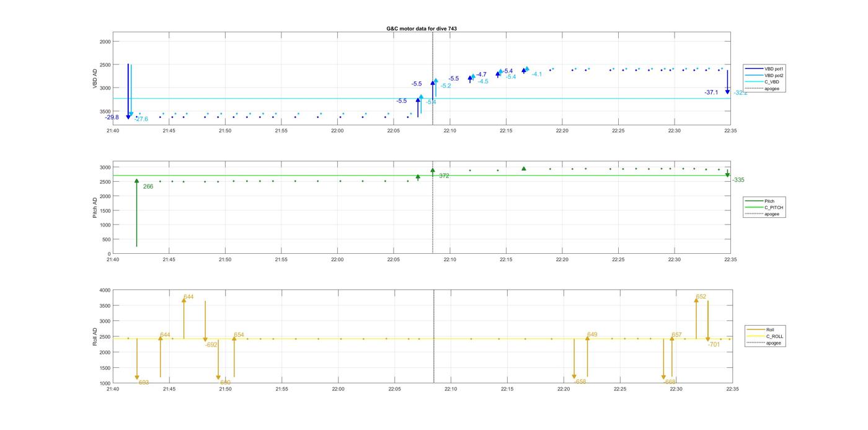The width and height of the screenshot is (868, 430).
Task: Click the '22:00' x-tick under VBD plot
Action: pyautogui.click(x=337, y=131)
